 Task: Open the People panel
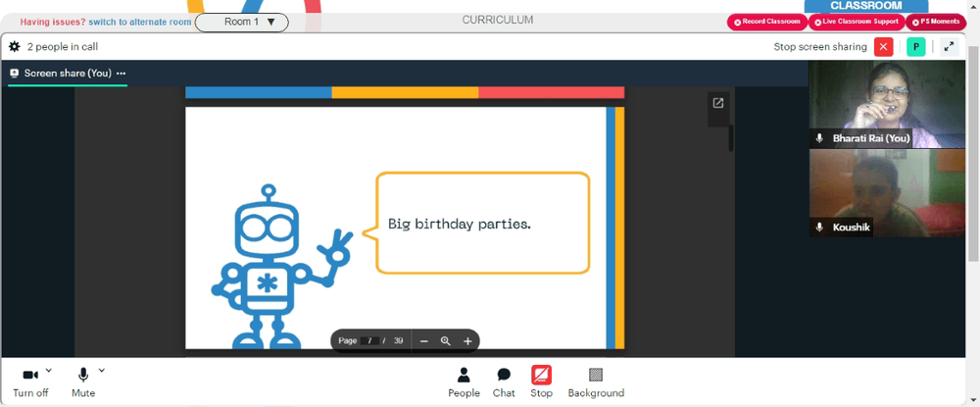[464, 382]
